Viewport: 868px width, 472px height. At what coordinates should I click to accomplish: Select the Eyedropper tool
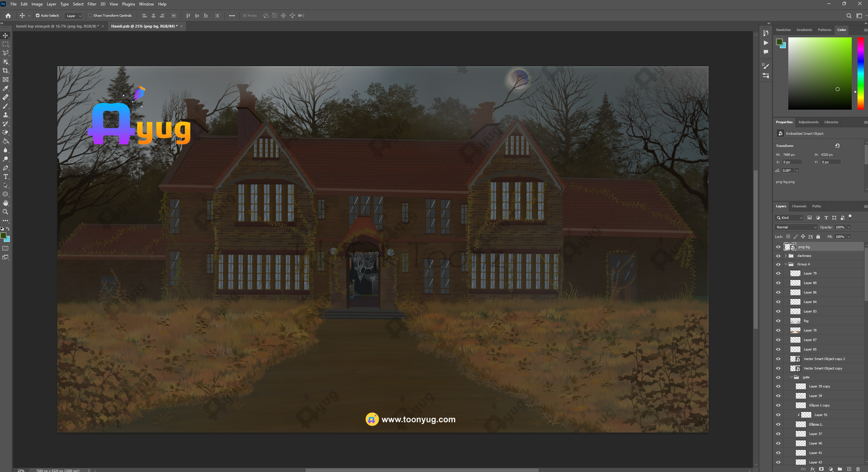coord(5,88)
